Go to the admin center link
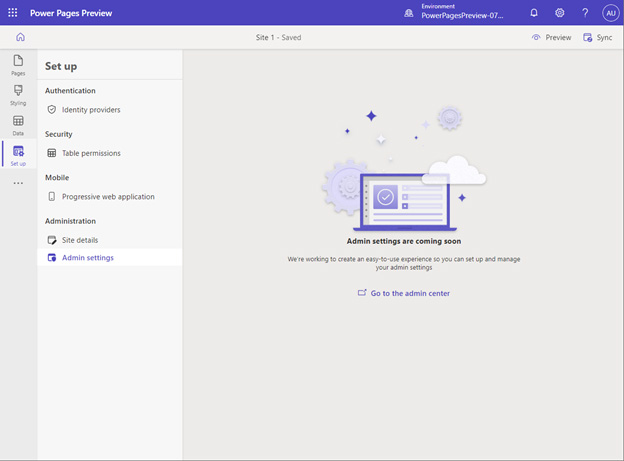The width and height of the screenshot is (624, 461). (x=404, y=293)
